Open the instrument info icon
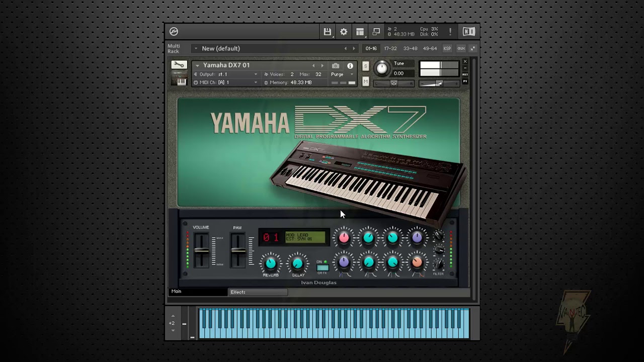This screenshot has height=362, width=644. [x=350, y=66]
